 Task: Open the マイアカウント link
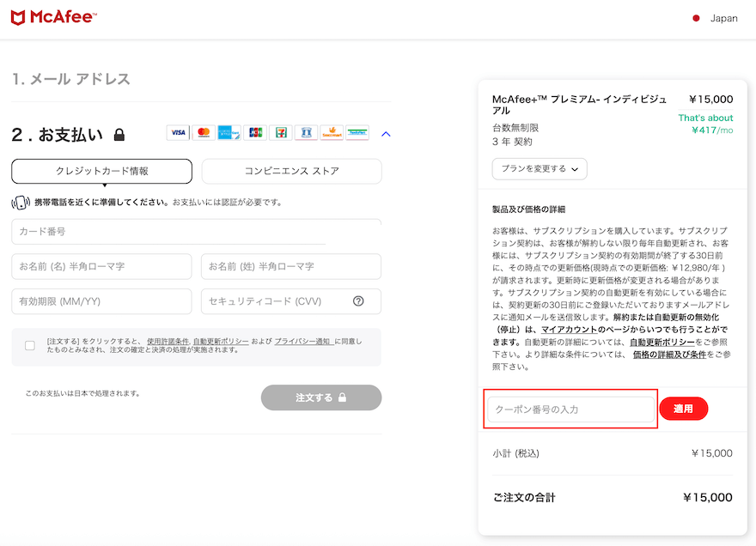(x=569, y=330)
